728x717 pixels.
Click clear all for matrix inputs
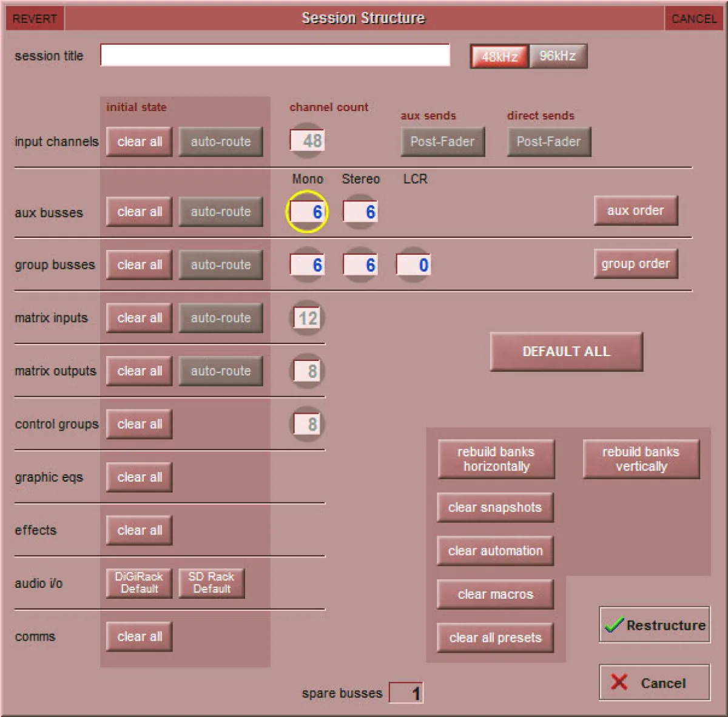140,318
